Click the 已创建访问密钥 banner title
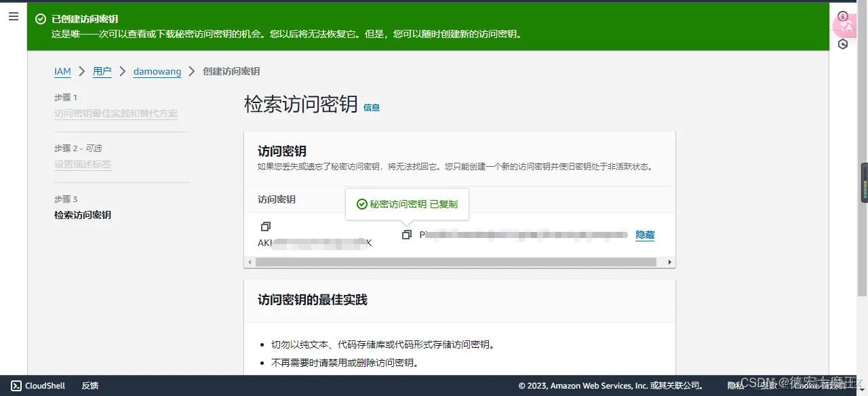This screenshot has height=396, width=868. click(x=85, y=19)
